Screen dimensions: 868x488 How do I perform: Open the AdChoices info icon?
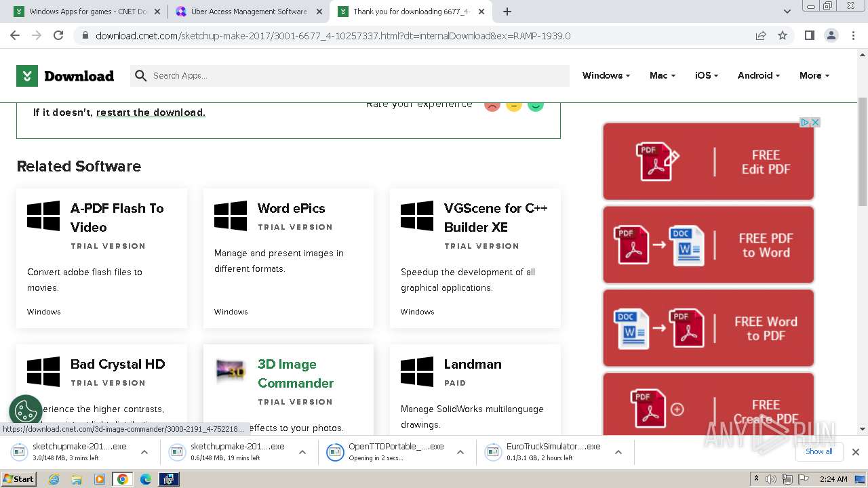click(805, 123)
